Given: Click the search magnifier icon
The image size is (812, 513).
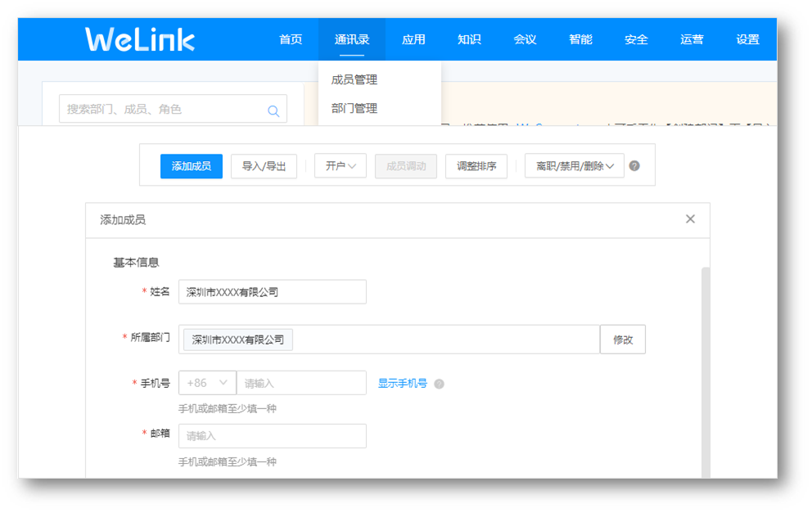Looking at the screenshot, I should 273,108.
